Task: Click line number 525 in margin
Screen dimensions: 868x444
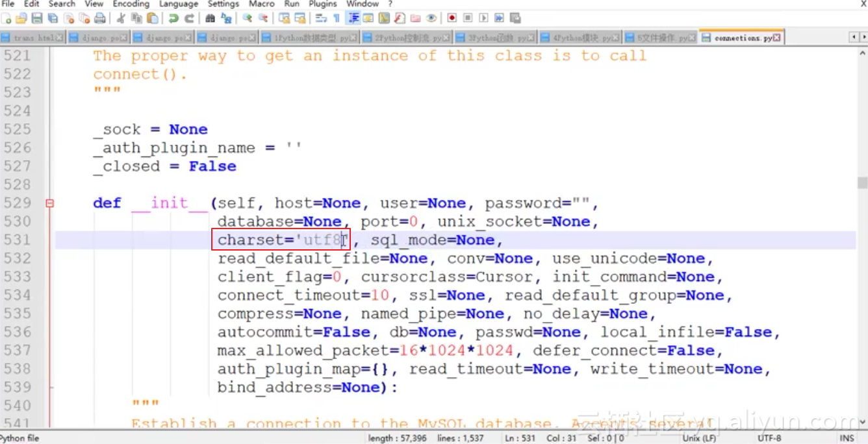Action: pyautogui.click(x=17, y=129)
